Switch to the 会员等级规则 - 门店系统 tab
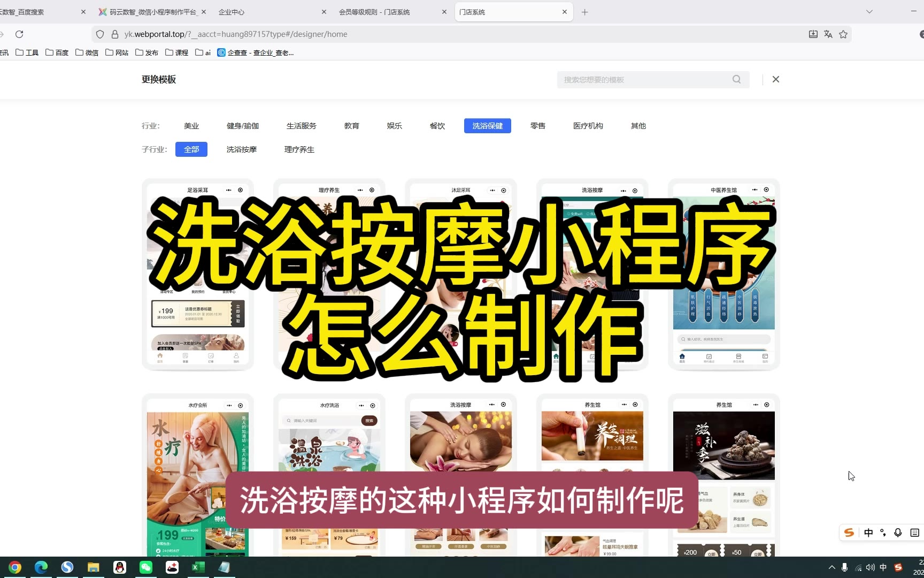 tap(392, 12)
